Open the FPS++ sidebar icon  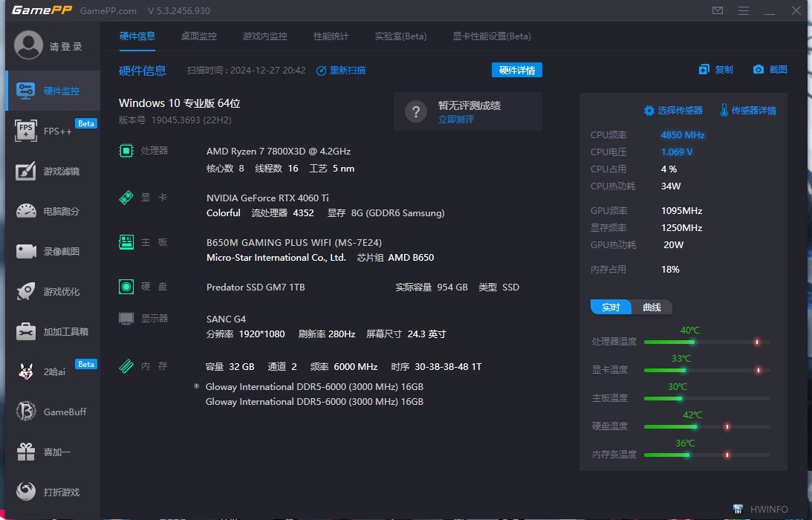26,130
